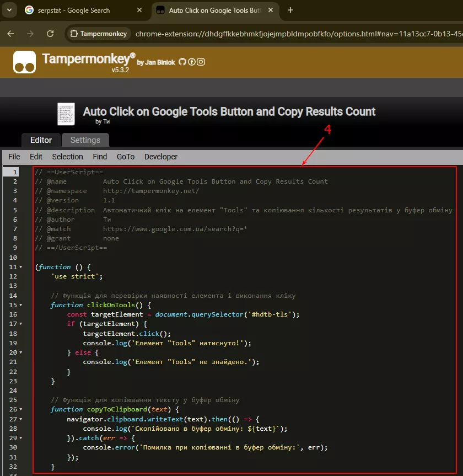Collapse code fold arrow at line 26
The image size is (463, 476).
[20, 409]
